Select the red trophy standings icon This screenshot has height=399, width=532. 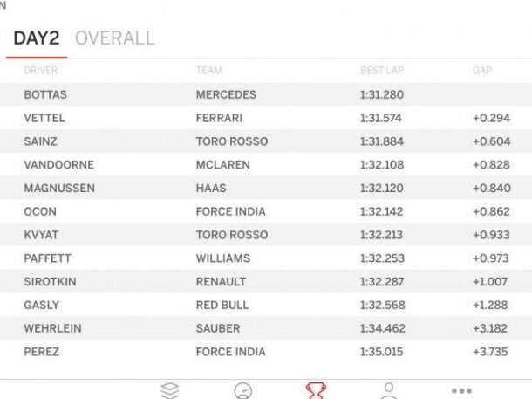coord(316,390)
